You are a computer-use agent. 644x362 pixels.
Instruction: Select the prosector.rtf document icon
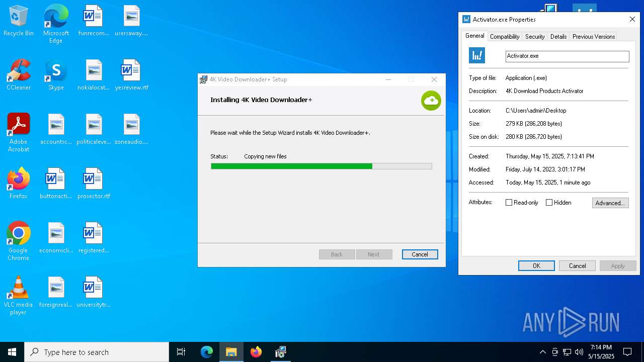[94, 184]
